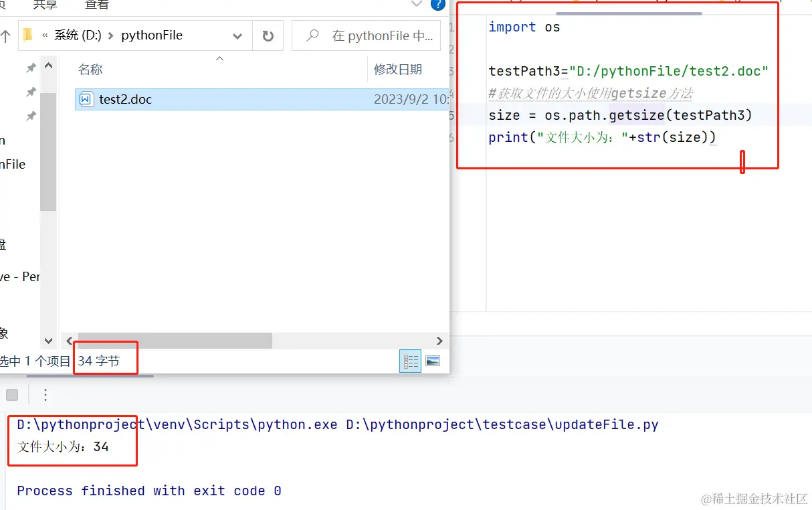
Task: Click horizontal scrollbar left arrow in file list
Action: [x=70, y=341]
